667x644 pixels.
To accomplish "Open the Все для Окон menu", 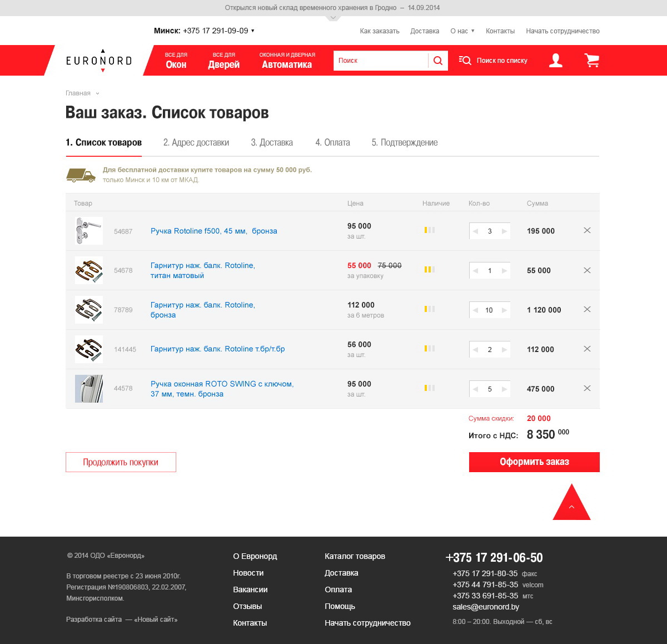I will pos(176,61).
